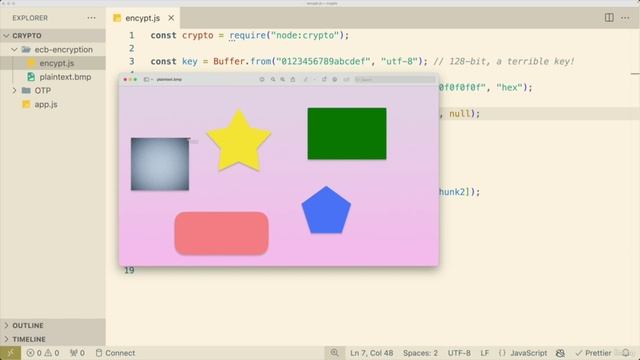Click the Prettier status item

pos(593,353)
